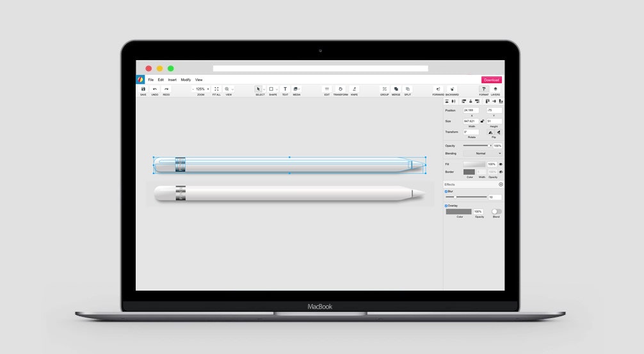The width and height of the screenshot is (644, 354).
Task: Open the Border color swatch
Action: pos(469,172)
